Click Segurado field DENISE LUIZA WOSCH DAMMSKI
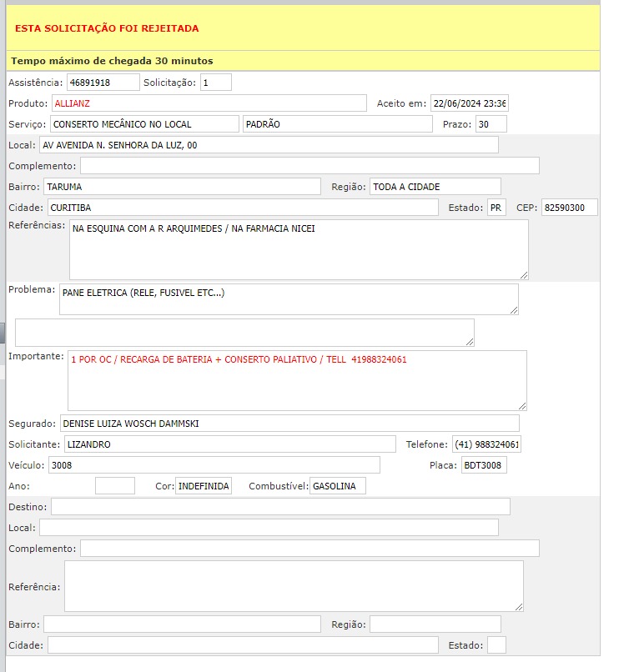Screen dimensions: 629x672 (289, 424)
